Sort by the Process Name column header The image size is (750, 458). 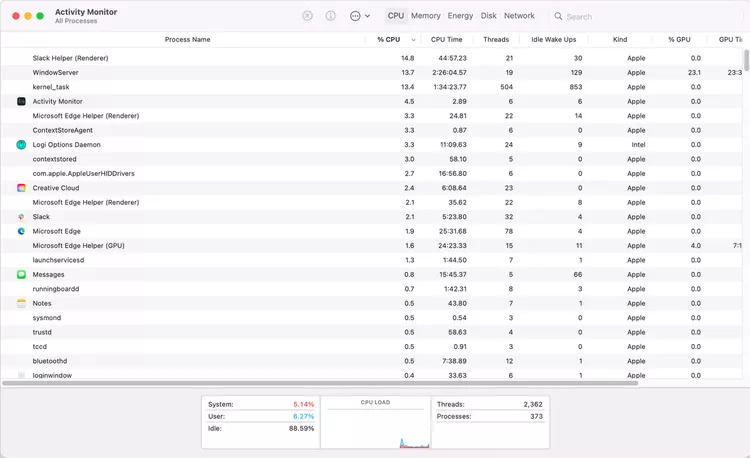188,40
